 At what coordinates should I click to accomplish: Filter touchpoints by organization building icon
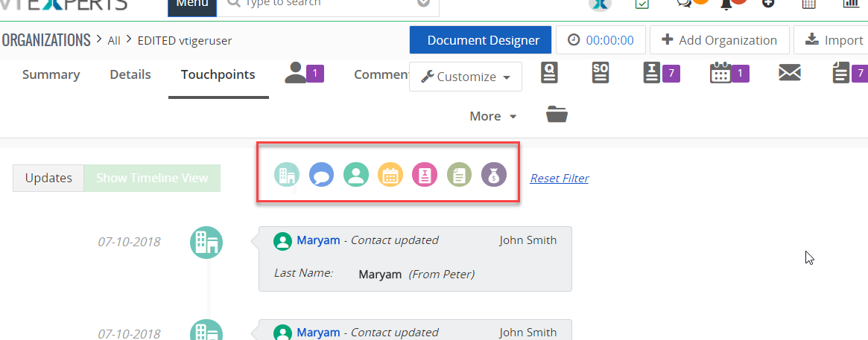[x=286, y=175]
